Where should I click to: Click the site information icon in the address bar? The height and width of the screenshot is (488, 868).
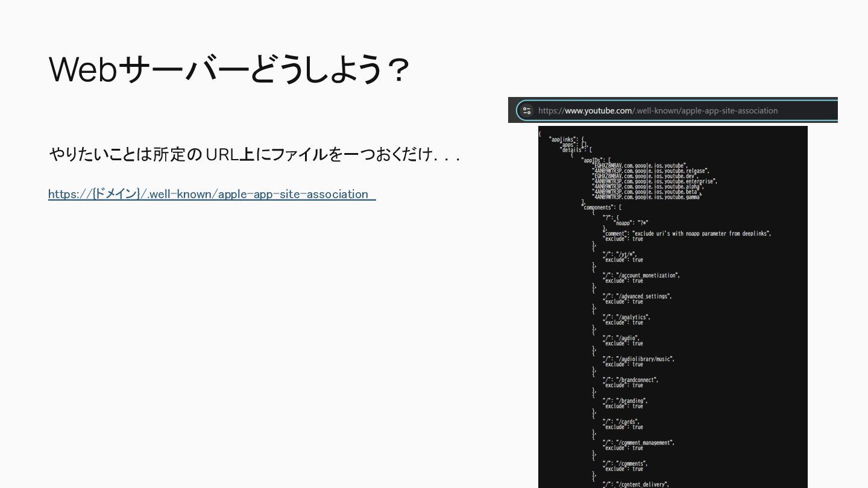527,111
